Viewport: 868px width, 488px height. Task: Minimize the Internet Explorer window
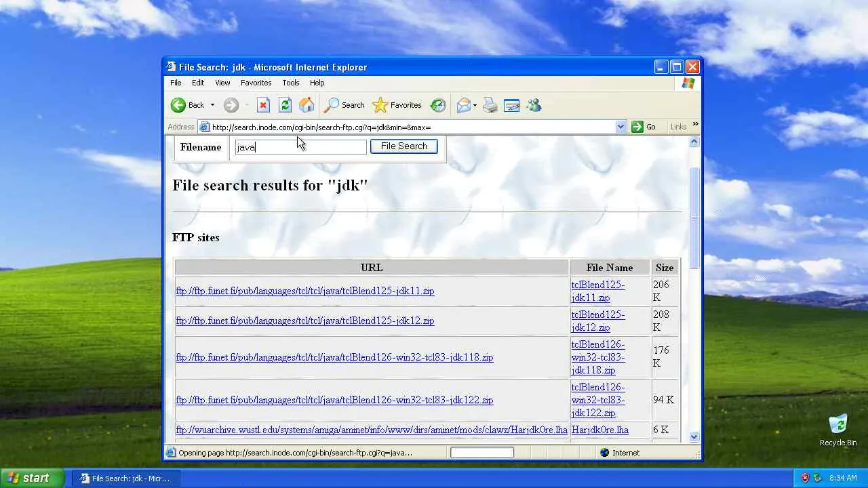pyautogui.click(x=661, y=66)
